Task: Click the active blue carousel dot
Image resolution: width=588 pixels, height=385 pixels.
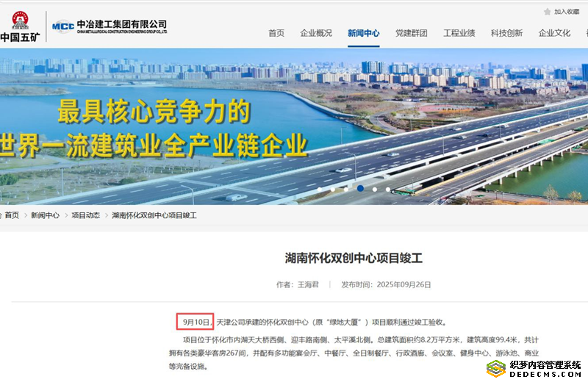Action: [x=360, y=189]
